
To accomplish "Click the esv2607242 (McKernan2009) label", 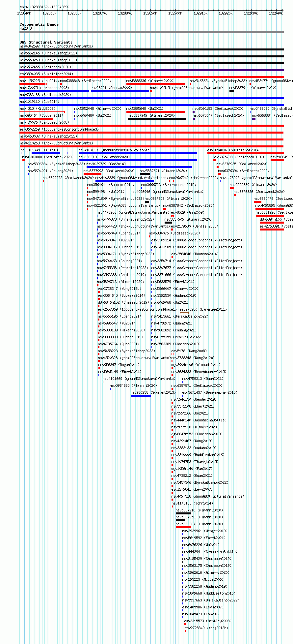I will (193, 178).
